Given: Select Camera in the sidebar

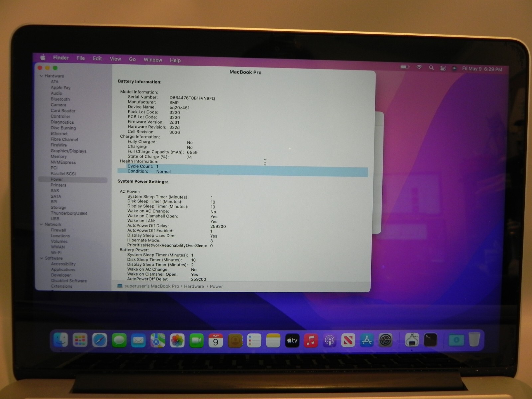Looking at the screenshot, I should click(58, 105).
